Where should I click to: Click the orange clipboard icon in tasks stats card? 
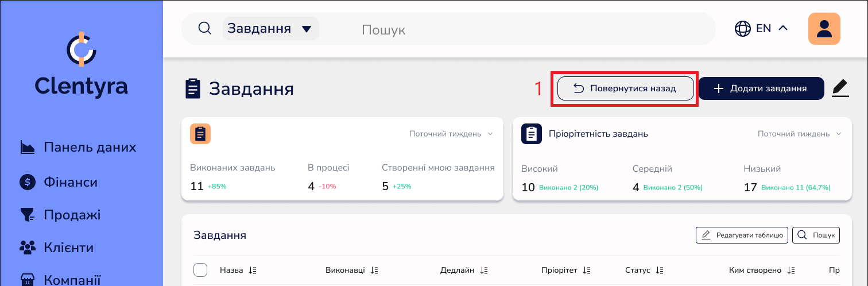200,134
